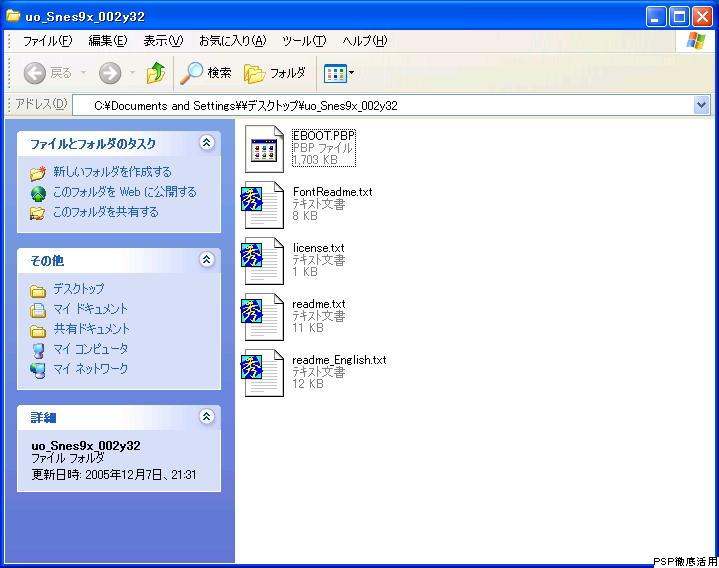Open the ファイル(F) menu
This screenshot has height=568, width=719.
click(x=48, y=41)
